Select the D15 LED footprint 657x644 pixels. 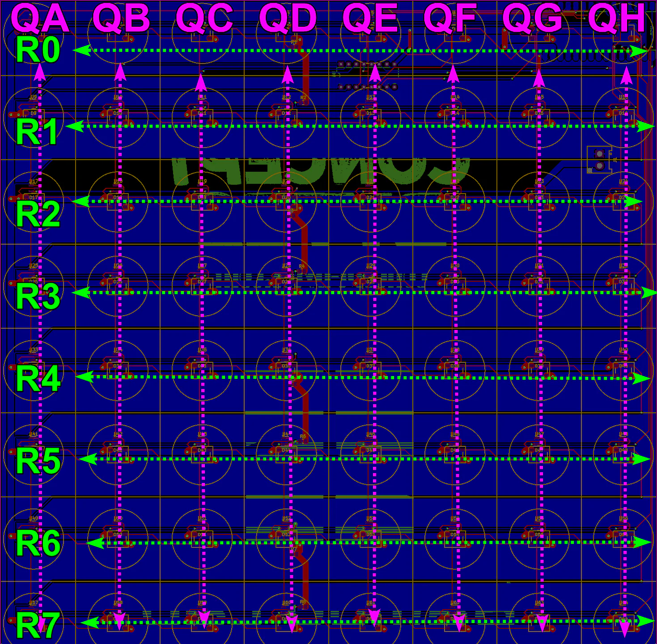point(539,117)
